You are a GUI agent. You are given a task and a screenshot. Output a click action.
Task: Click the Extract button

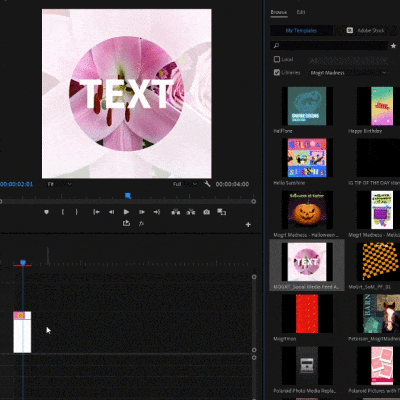[x=191, y=212]
